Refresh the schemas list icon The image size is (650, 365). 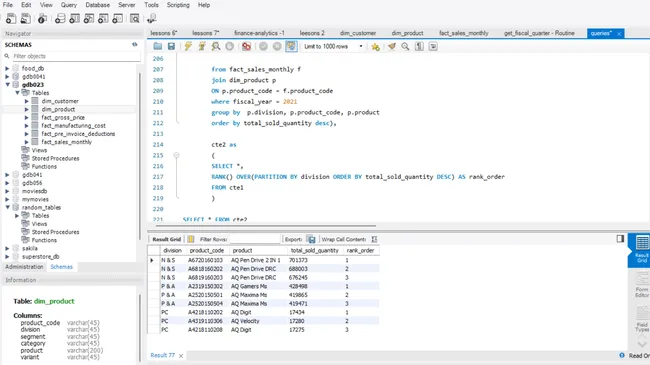135,44
